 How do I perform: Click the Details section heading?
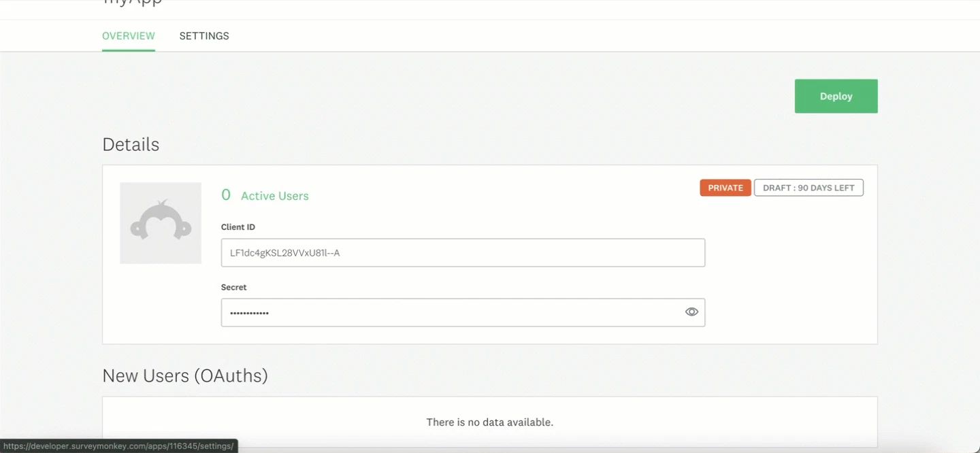coord(131,144)
